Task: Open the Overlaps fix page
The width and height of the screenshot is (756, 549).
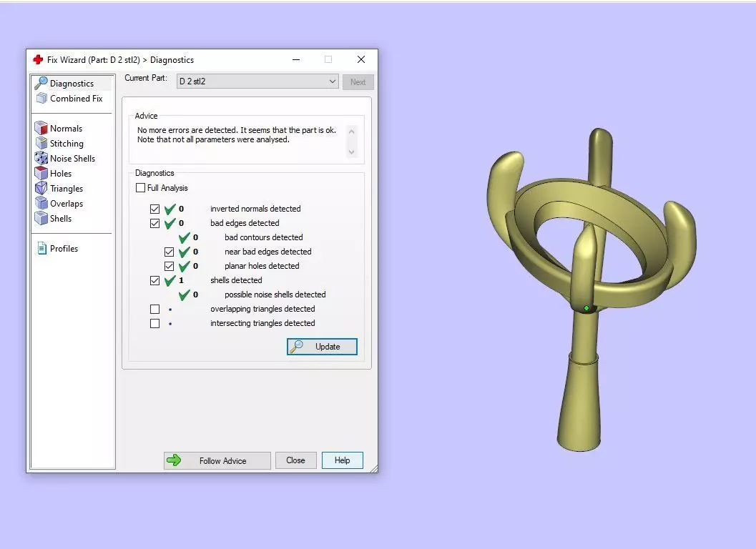Action: pyautogui.click(x=67, y=203)
